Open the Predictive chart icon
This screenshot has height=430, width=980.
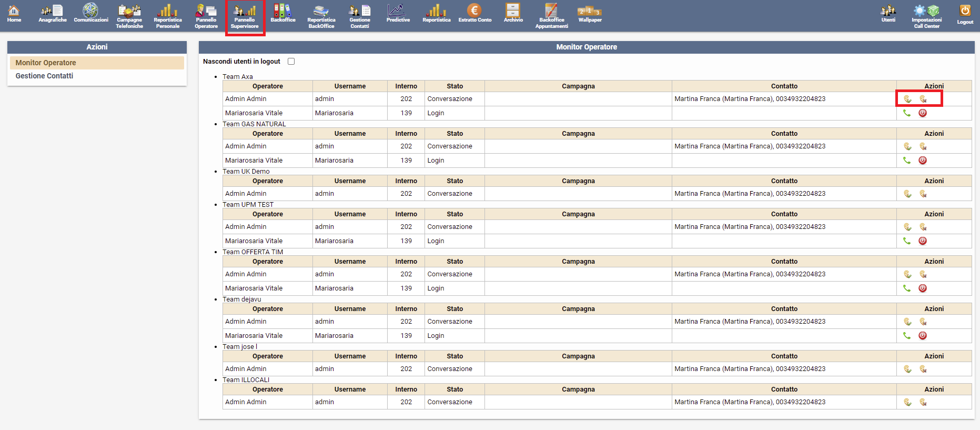pos(398,14)
